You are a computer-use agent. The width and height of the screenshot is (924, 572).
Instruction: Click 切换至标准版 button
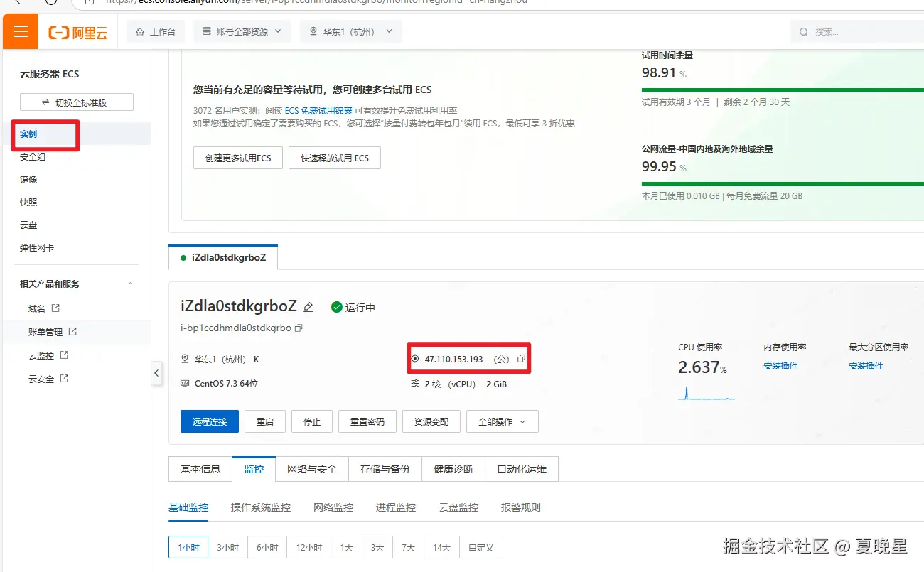77,102
